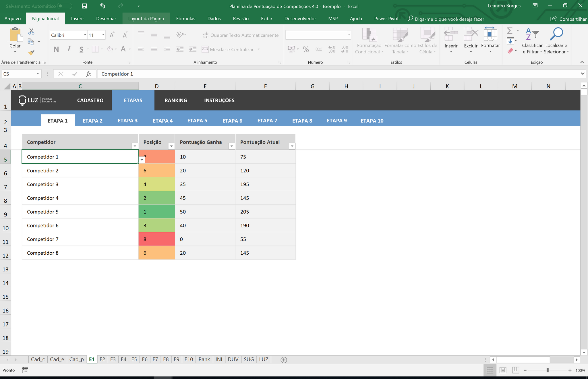The width and height of the screenshot is (588, 379).
Task: Open the RANKING navigation button
Action: (x=176, y=100)
